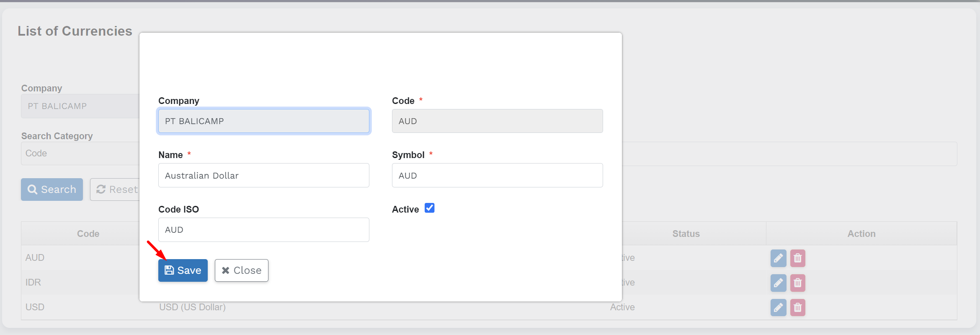Edit the IDR currency row
Image resolution: width=980 pixels, height=335 pixels.
(778, 283)
